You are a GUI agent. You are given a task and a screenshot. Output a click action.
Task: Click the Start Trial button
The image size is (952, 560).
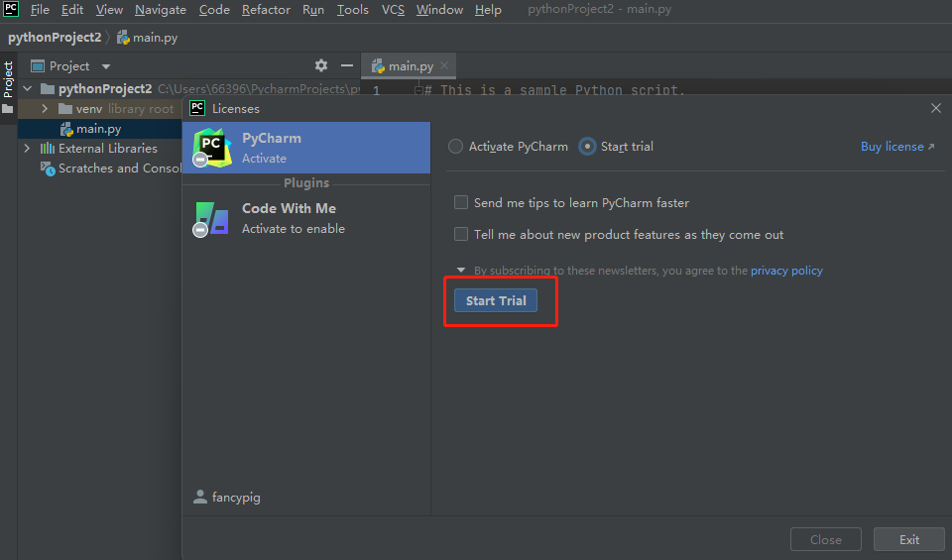coord(496,300)
